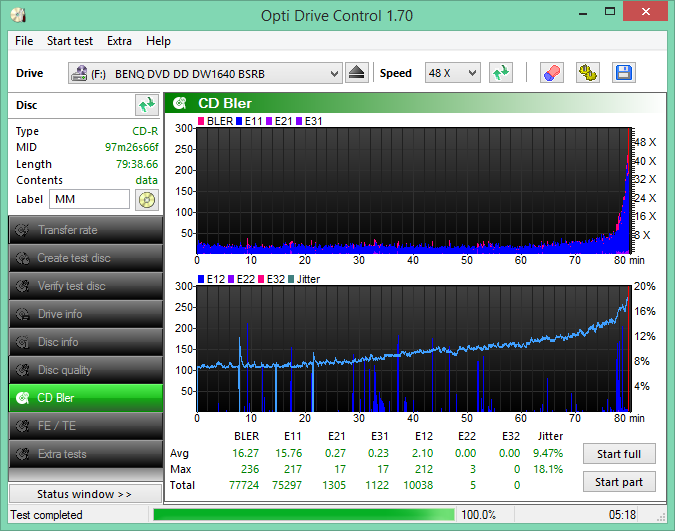The image size is (675, 531).
Task: Open the Extra menu
Action: point(119,41)
